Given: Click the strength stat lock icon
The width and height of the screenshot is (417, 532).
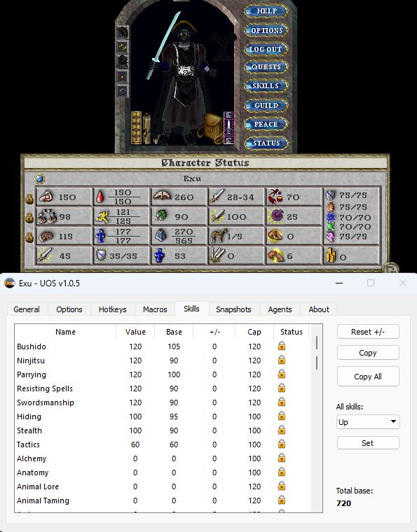Looking at the screenshot, I should pyautogui.click(x=29, y=199).
